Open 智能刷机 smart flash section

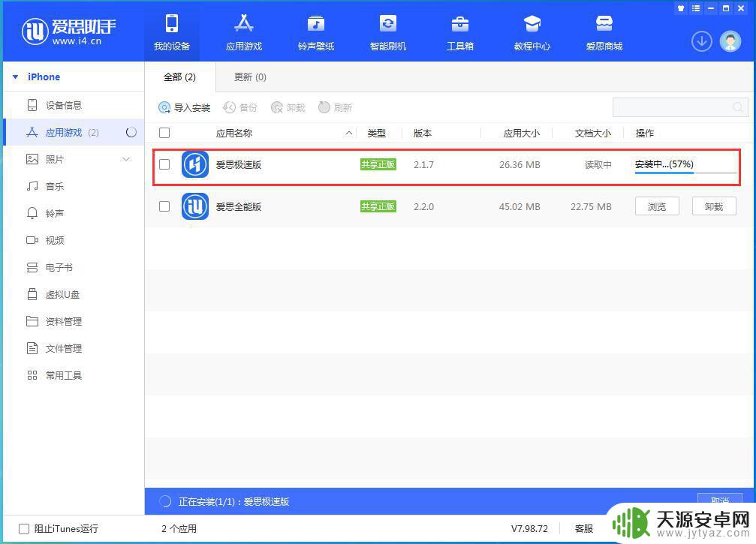point(387,32)
